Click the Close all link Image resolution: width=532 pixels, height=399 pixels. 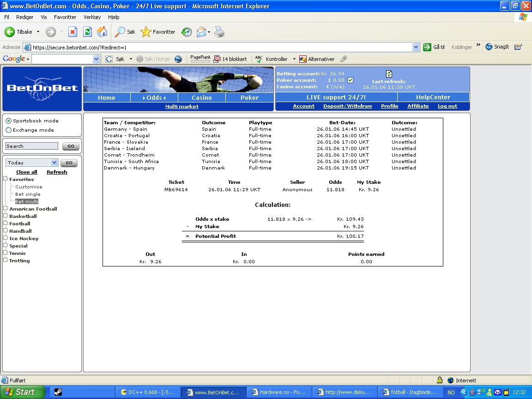tap(27, 172)
